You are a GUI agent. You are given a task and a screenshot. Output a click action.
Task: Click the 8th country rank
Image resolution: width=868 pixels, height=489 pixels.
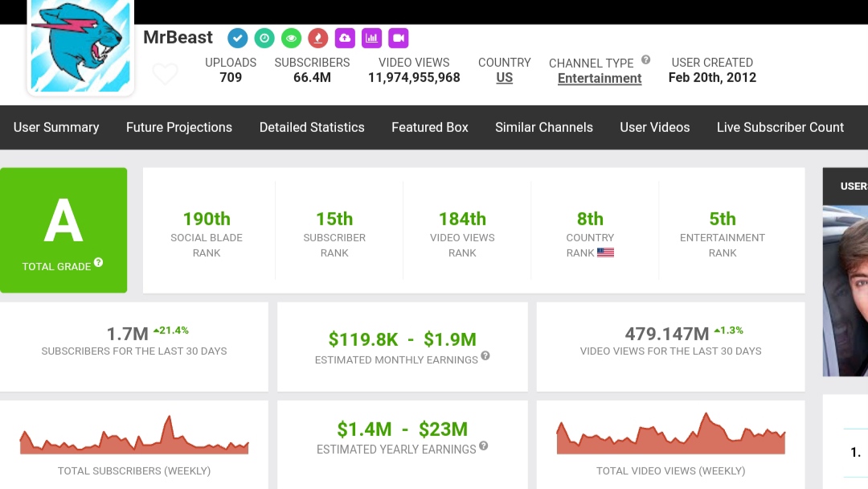(590, 219)
